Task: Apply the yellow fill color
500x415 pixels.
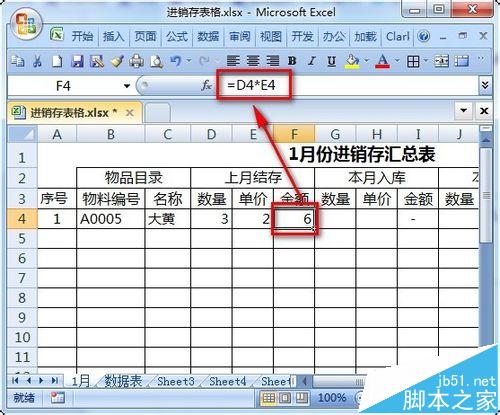Action: tap(352, 61)
